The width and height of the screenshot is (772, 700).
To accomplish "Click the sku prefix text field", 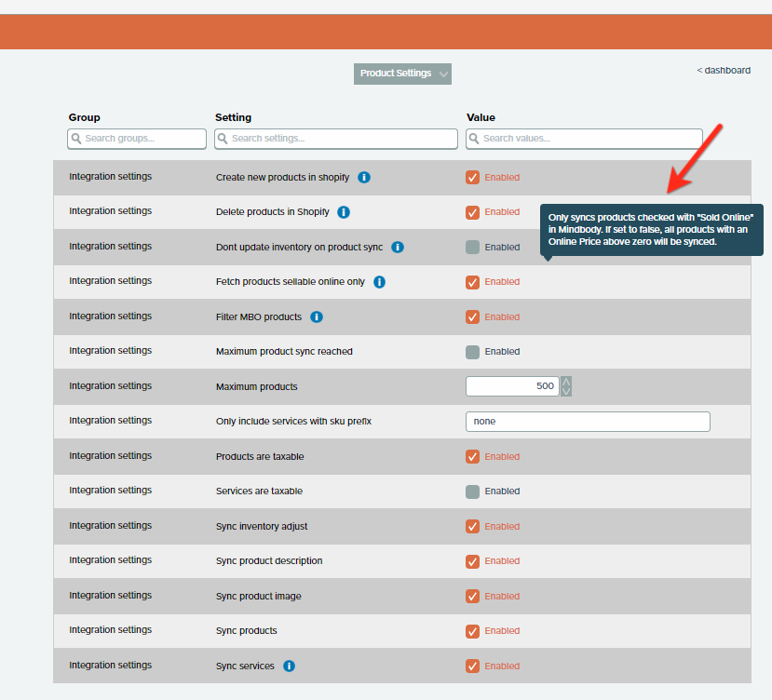I will tap(588, 422).
